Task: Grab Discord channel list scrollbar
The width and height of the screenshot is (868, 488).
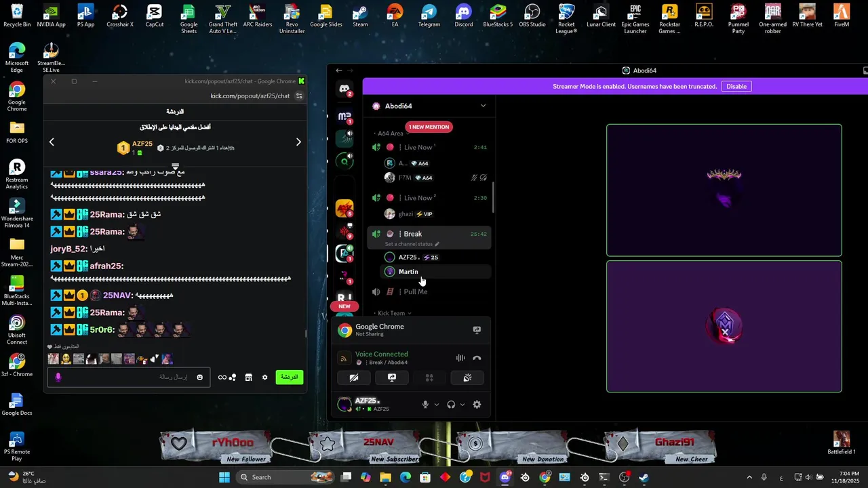Action: [x=493, y=197]
